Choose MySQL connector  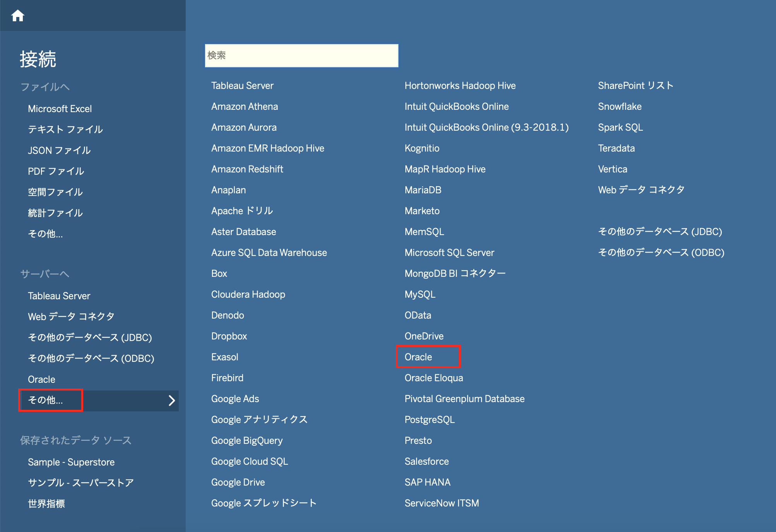(x=420, y=295)
